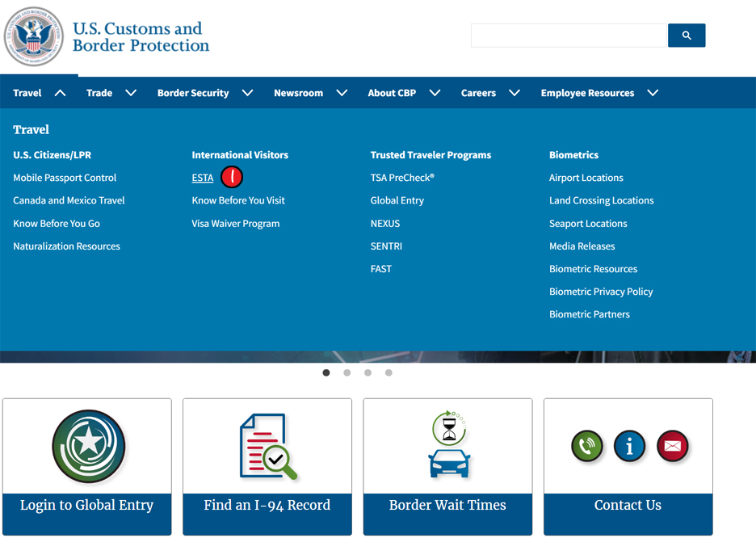Show the first carousel slide dot

click(x=326, y=372)
